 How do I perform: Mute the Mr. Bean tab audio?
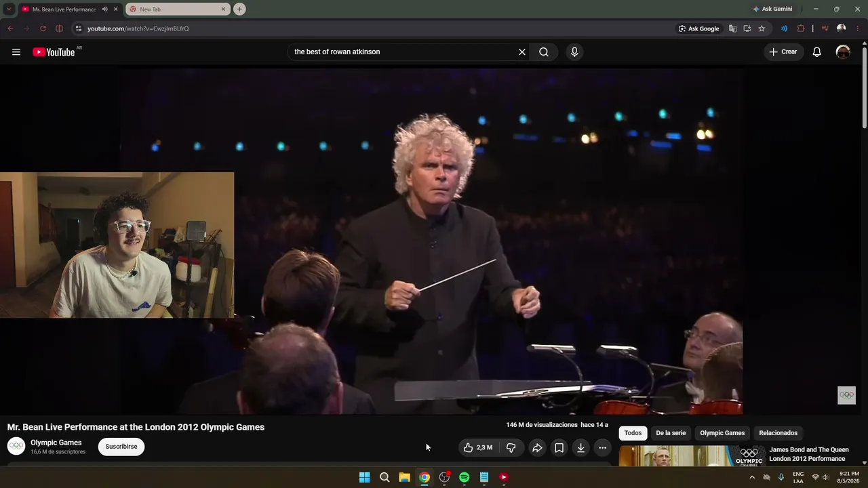104,9
